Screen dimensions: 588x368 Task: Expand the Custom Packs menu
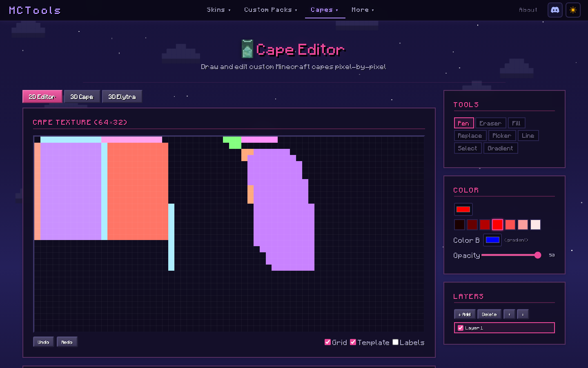(271, 10)
